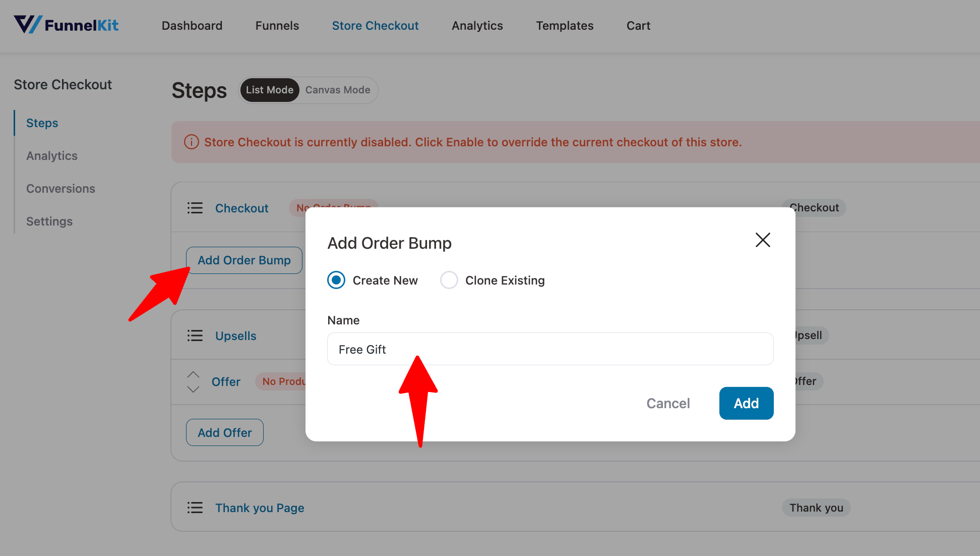
Task: Close the Add Order Bump dialog
Action: coord(763,240)
